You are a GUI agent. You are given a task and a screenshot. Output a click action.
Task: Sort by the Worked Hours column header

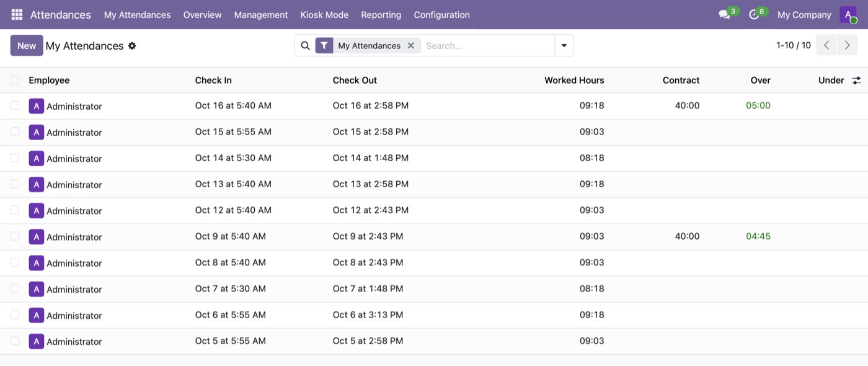[574, 80]
